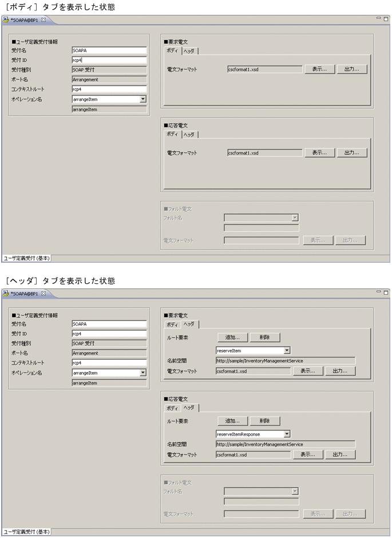Click コンテキストルート field in the lower editor

coord(109,363)
